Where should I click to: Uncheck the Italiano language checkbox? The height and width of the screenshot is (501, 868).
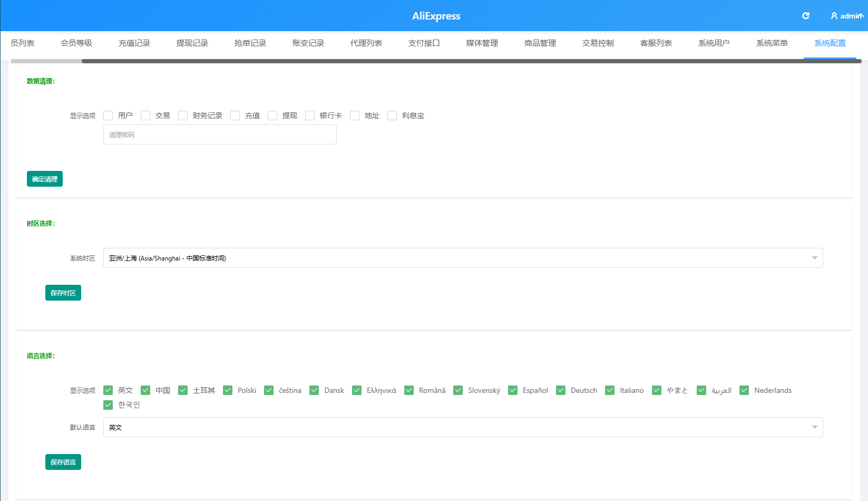[610, 390]
